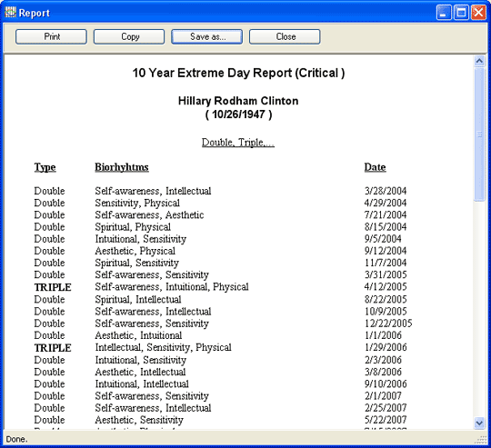The height and width of the screenshot is (448, 491).
Task: Click the Report window title bar icon
Action: (x=10, y=13)
